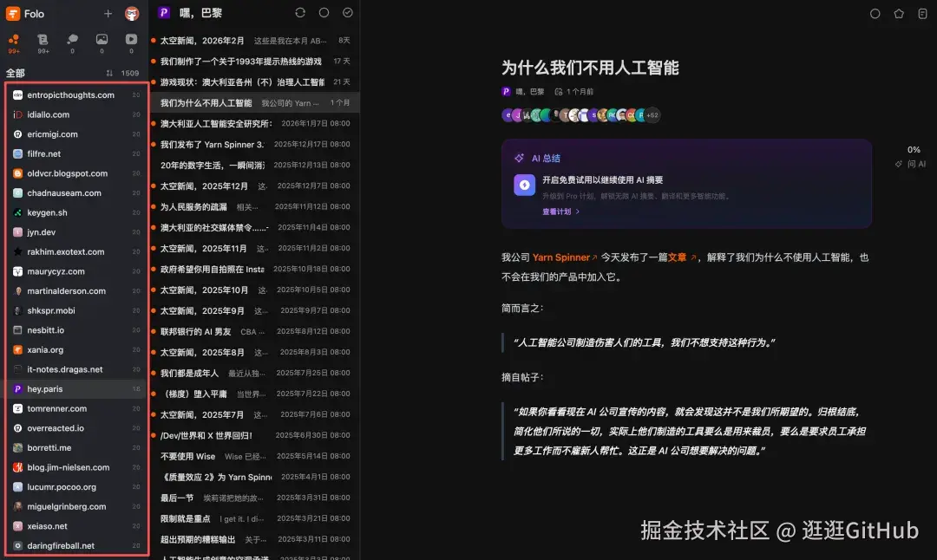Screen dimensions: 937x560
Task: Open the entropicthoughts.com feed
Action: coord(75,95)
